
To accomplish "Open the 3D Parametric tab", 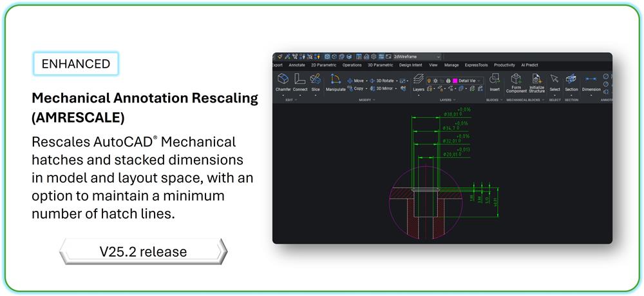I will click(381, 65).
